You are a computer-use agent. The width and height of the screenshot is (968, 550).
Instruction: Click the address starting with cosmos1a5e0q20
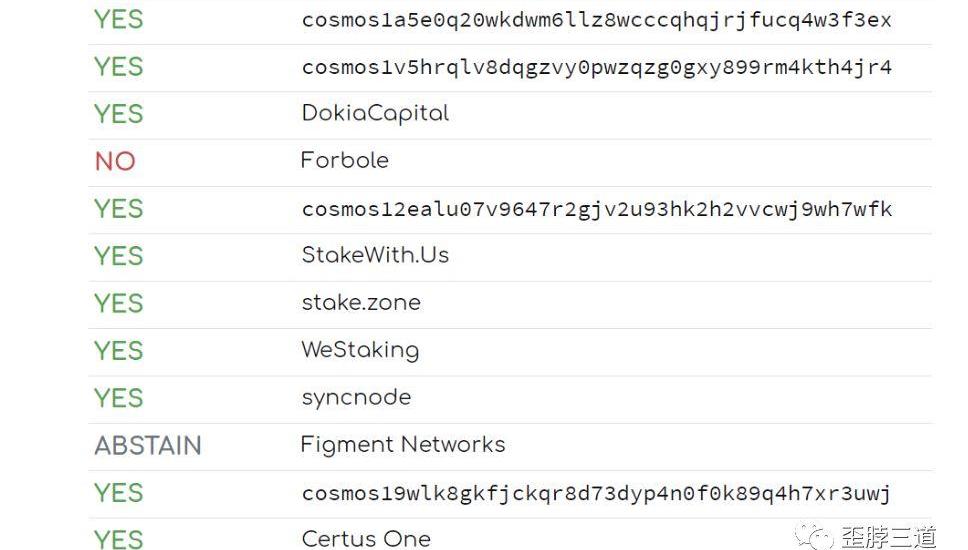coord(596,20)
